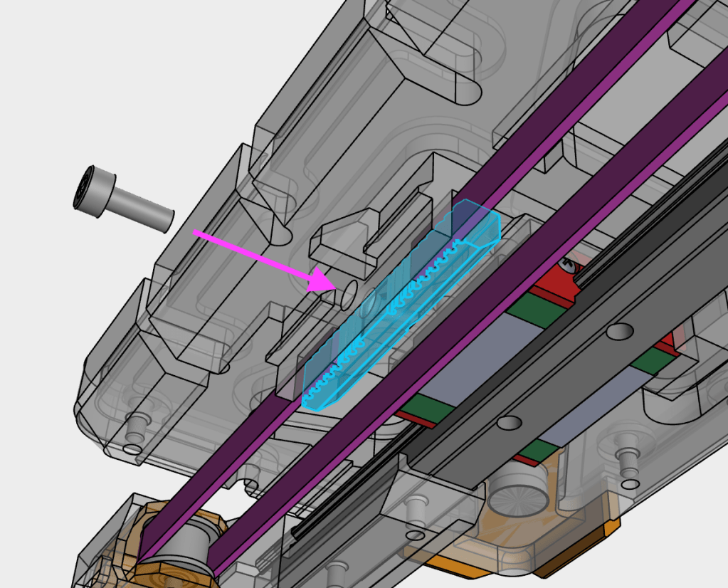The height and width of the screenshot is (588, 728).
Task: Pick the small round hole at the arrow tip
Action: click(348, 293)
